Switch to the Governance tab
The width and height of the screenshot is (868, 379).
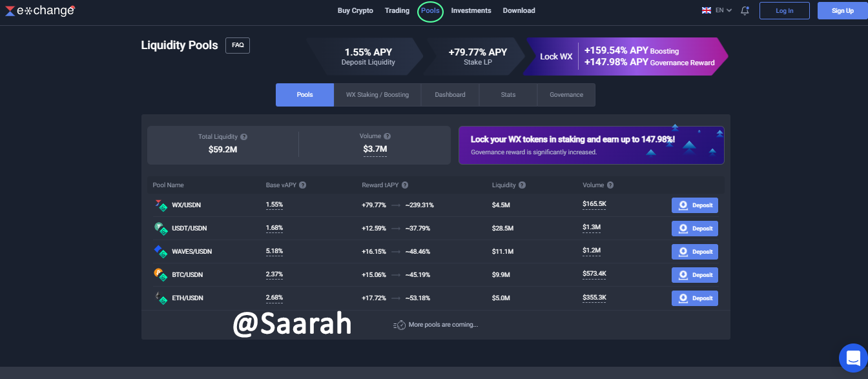point(566,95)
